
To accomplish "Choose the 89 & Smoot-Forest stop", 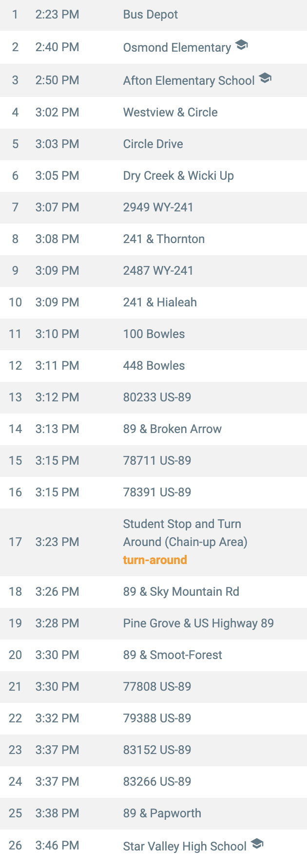I will tap(153, 655).
